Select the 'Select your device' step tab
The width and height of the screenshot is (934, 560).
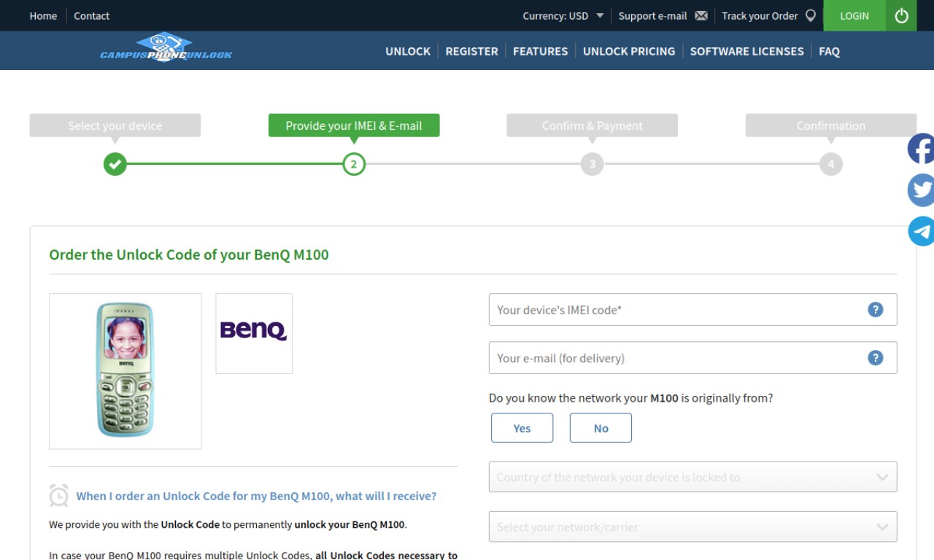(115, 125)
